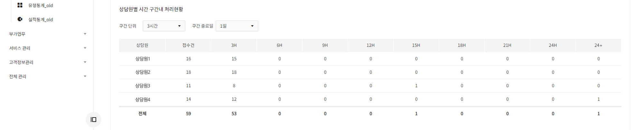Open the 구간 단위 3시간 dropdown
This screenshot has height=130, width=644.
[164, 26]
